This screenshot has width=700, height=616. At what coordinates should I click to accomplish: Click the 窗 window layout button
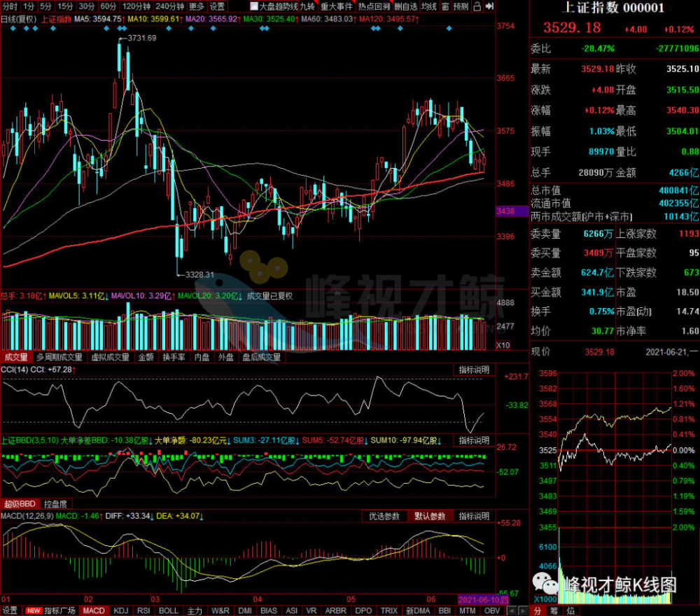445,6
